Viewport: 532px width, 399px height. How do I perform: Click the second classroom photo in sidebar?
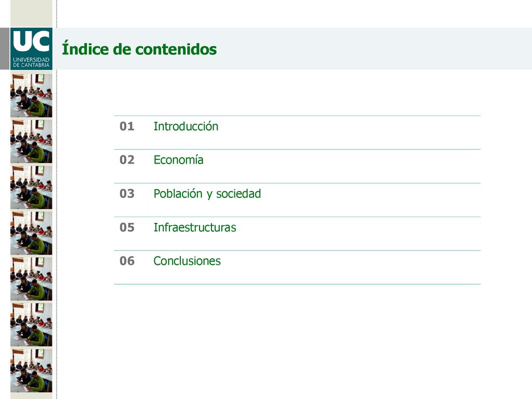(x=31, y=141)
